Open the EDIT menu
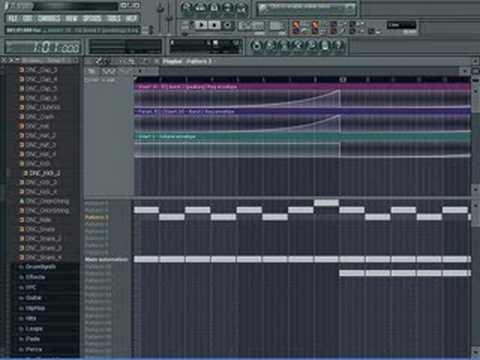This screenshot has width=480, height=360. coord(28,18)
